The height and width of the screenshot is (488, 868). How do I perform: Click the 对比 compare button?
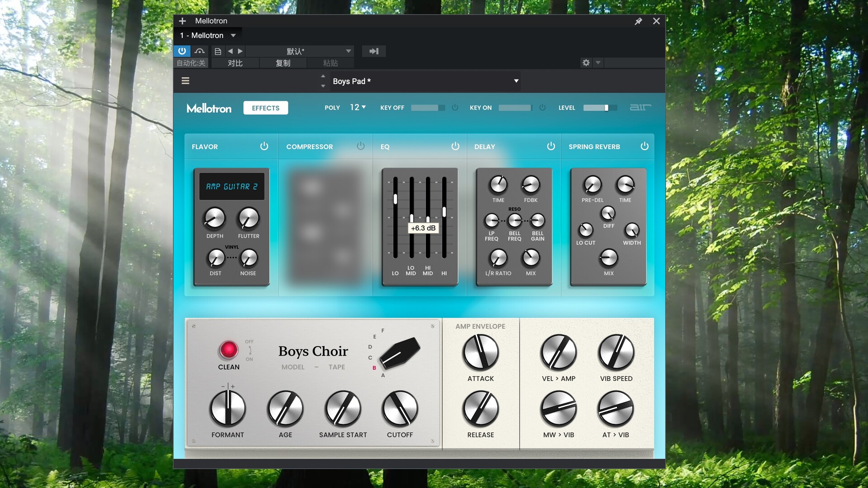tap(235, 63)
